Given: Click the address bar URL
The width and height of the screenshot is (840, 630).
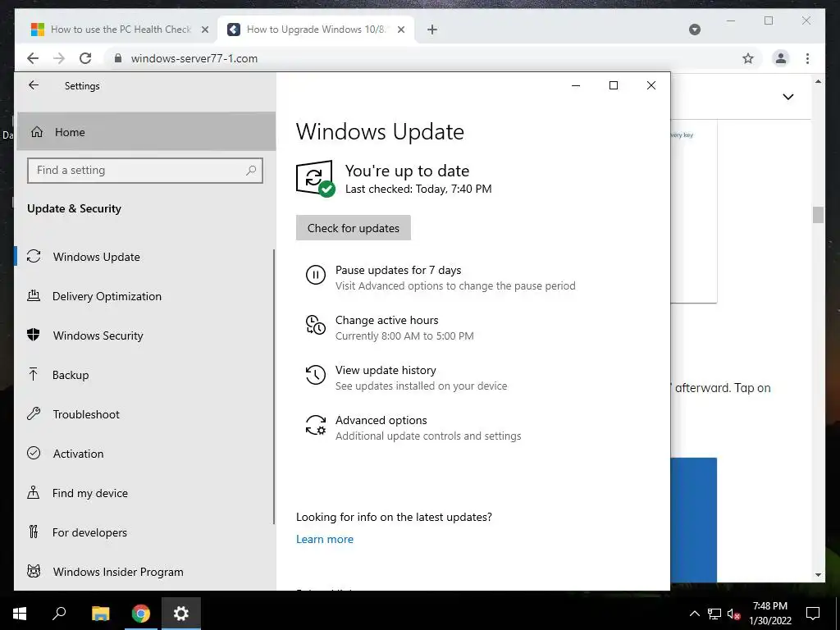Looking at the screenshot, I should (x=194, y=58).
